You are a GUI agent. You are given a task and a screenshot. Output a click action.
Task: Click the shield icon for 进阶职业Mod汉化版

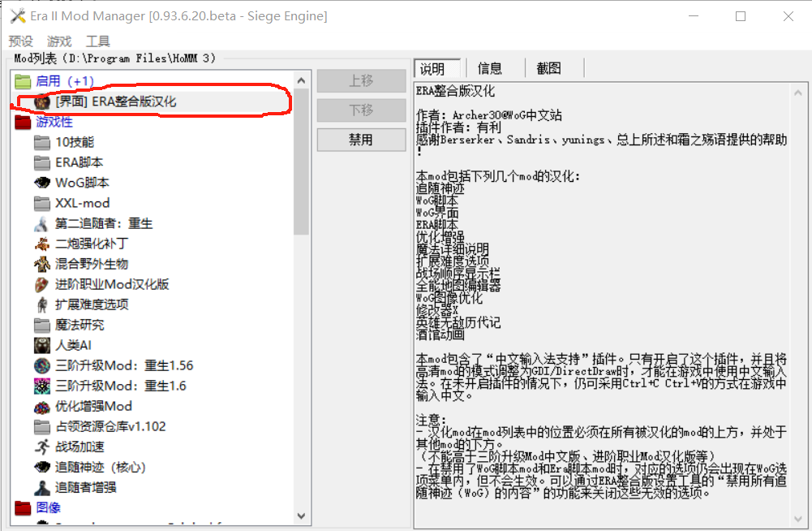(42, 284)
